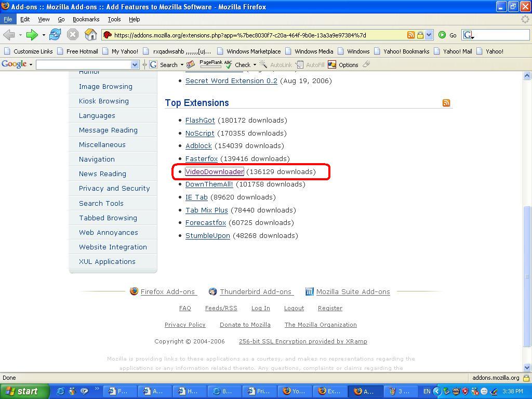This screenshot has width=532, height=399.
Task: Expand the quick launch overflow chevron
Action: click(97, 389)
